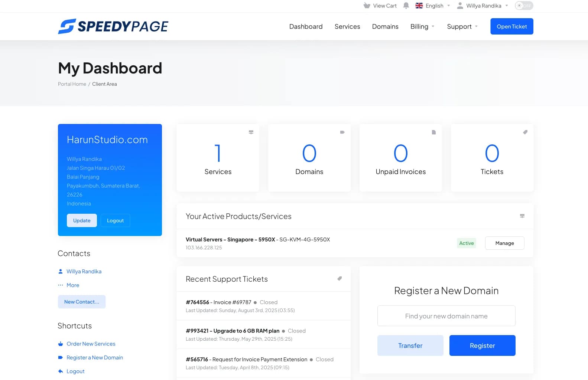This screenshot has height=380, width=588.
Task: Click the notification bell icon
Action: pyautogui.click(x=406, y=6)
